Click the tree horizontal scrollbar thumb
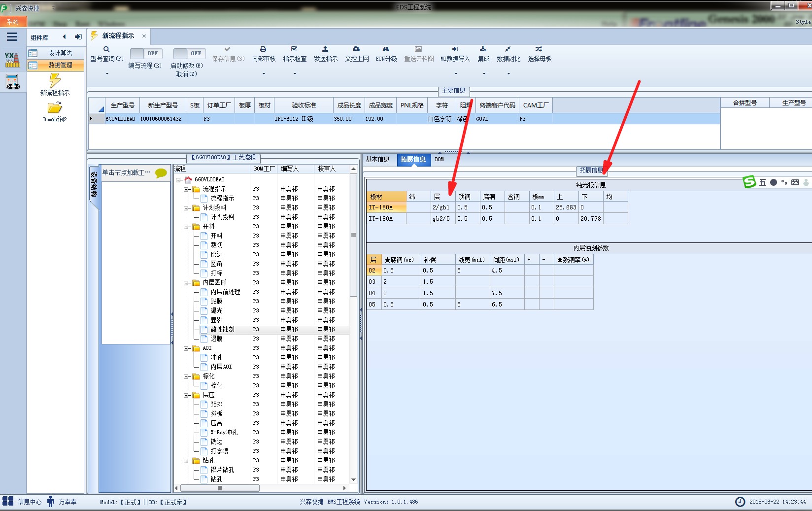The height and width of the screenshot is (511, 812). [220, 488]
